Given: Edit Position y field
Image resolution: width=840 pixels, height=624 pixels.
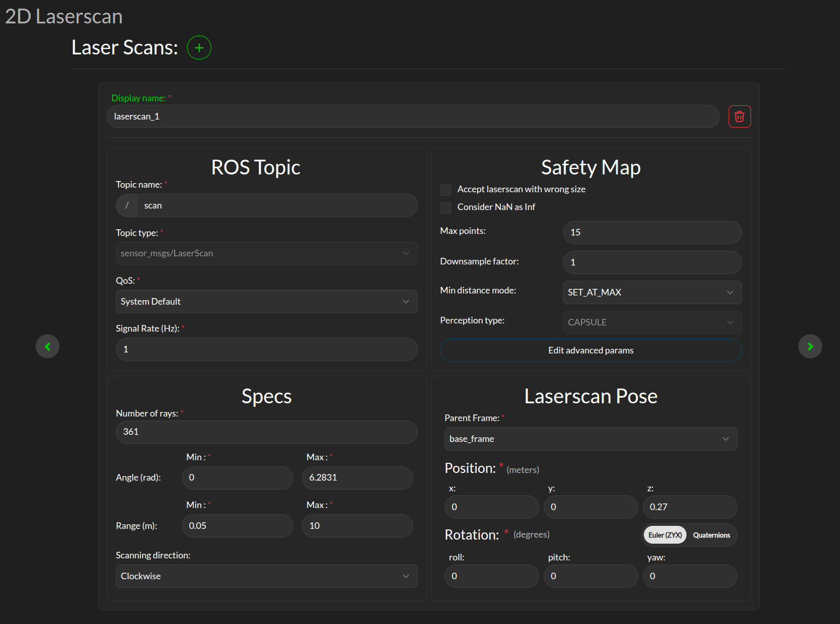Looking at the screenshot, I should (590, 507).
